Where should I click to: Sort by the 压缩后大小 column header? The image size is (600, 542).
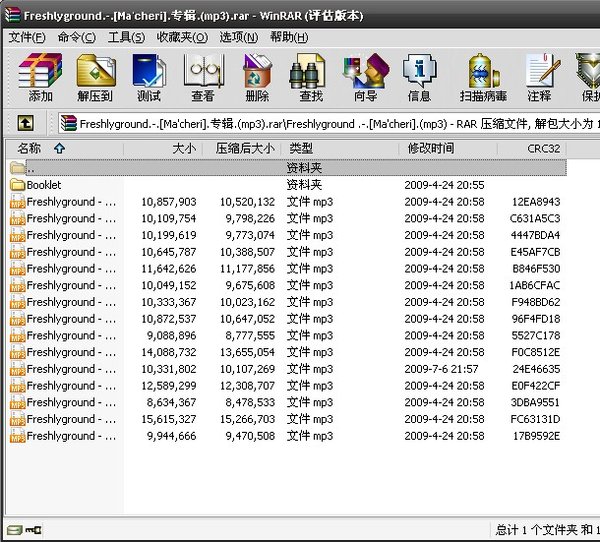coord(242,148)
